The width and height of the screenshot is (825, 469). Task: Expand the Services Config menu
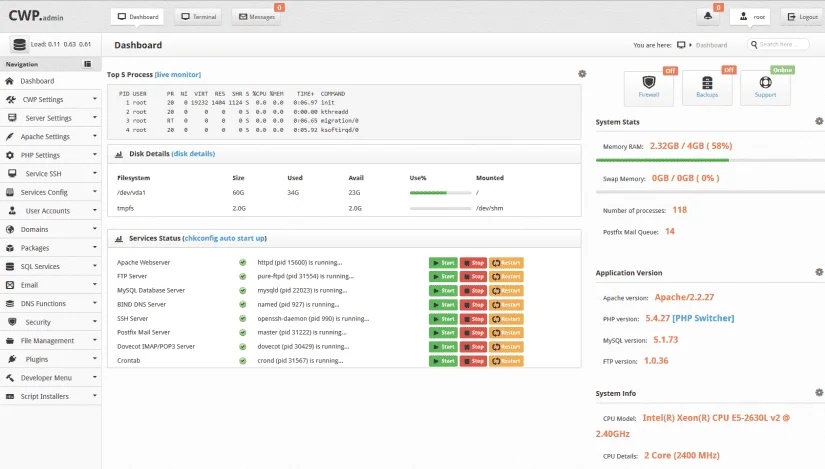tap(95, 192)
